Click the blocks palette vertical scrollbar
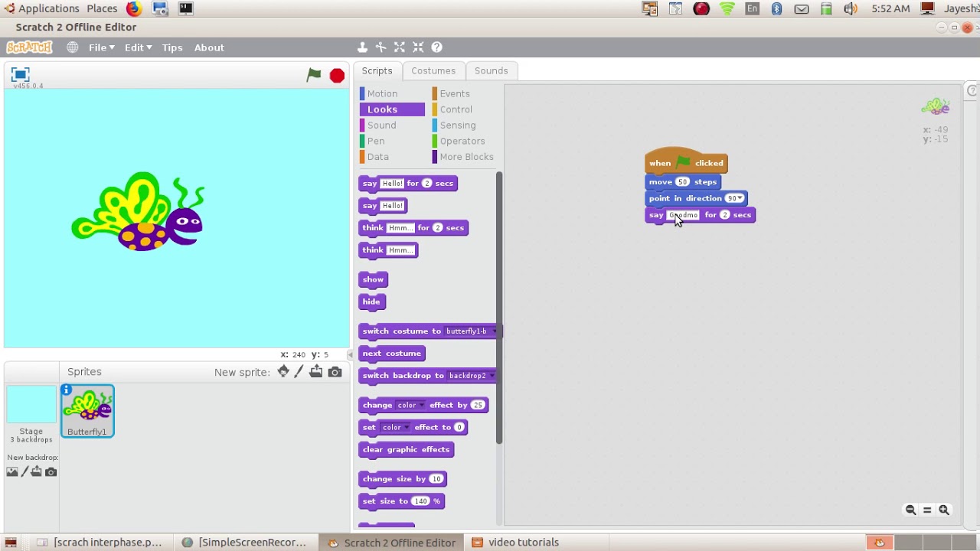980x551 pixels. 499,308
